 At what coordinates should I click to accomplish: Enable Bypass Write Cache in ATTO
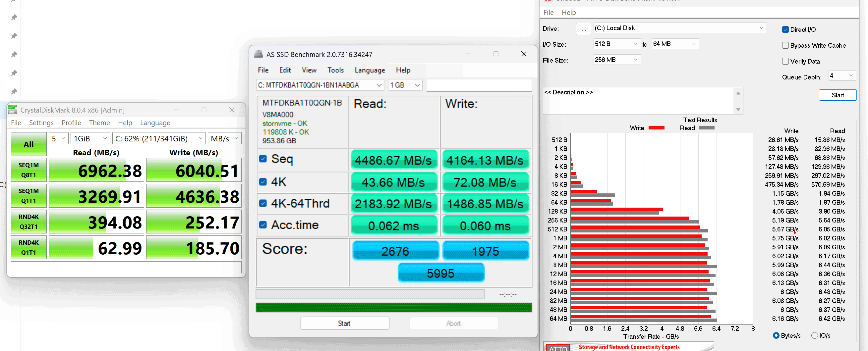(785, 45)
